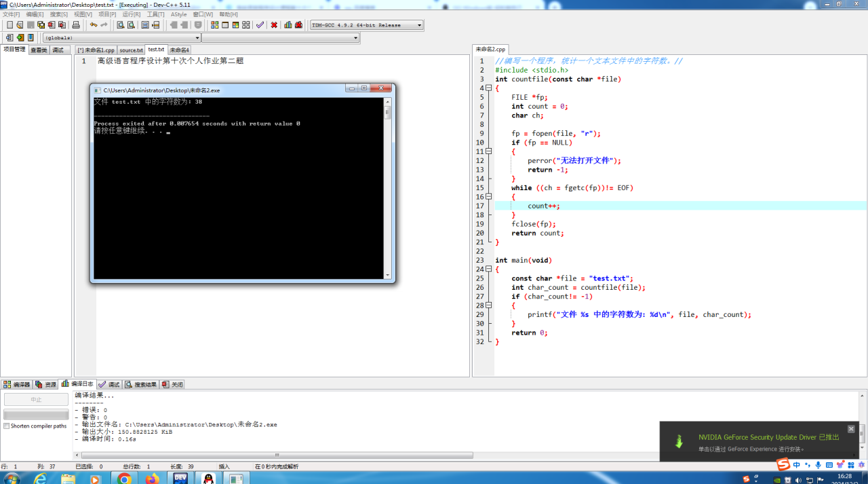Collapse the countfile function body fold marker
The width and height of the screenshot is (868, 484).
[x=488, y=88]
